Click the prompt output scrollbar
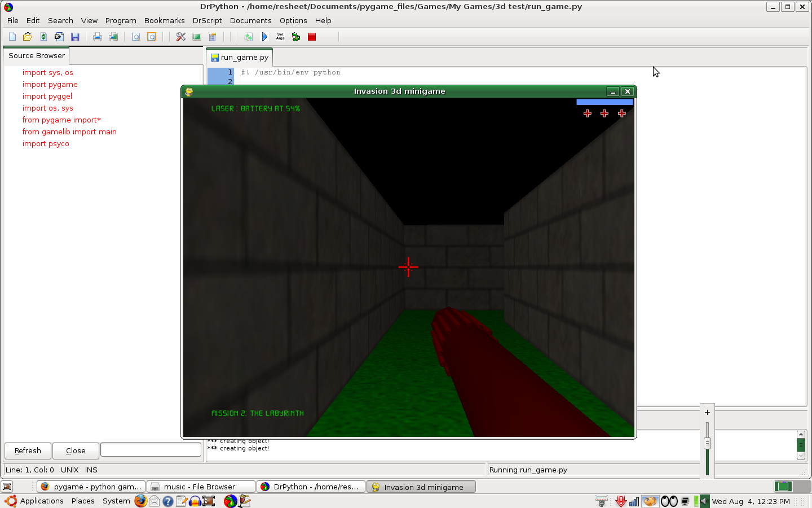Viewport: 812px width, 508px height. pyautogui.click(x=801, y=445)
